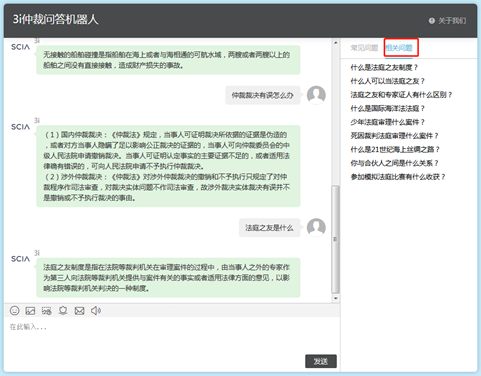Viewport: 481px width, 376px height.
Task: Click the reply starting 法庭之友制度是指
Action: [x=168, y=277]
